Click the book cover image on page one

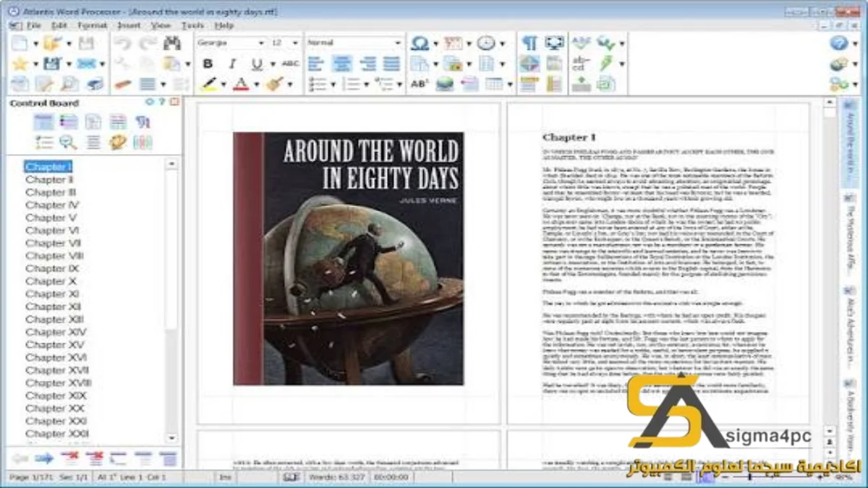coord(348,258)
